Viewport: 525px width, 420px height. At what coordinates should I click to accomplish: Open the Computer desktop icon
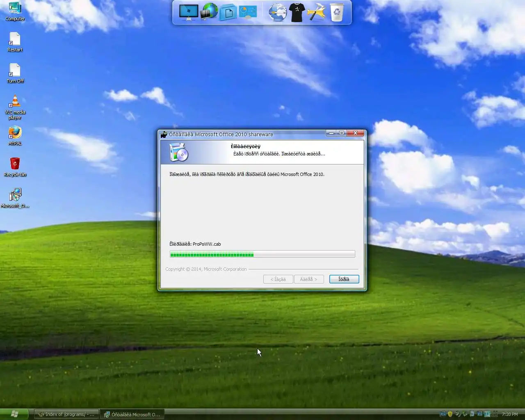point(15,11)
